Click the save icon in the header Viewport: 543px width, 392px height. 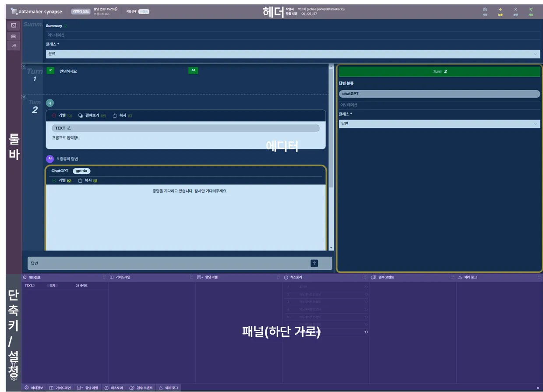pos(485,9)
